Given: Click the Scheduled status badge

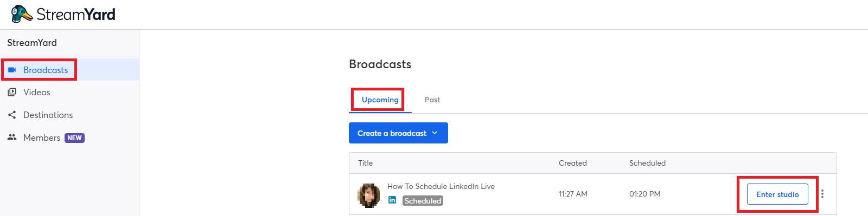Looking at the screenshot, I should pyautogui.click(x=423, y=201).
